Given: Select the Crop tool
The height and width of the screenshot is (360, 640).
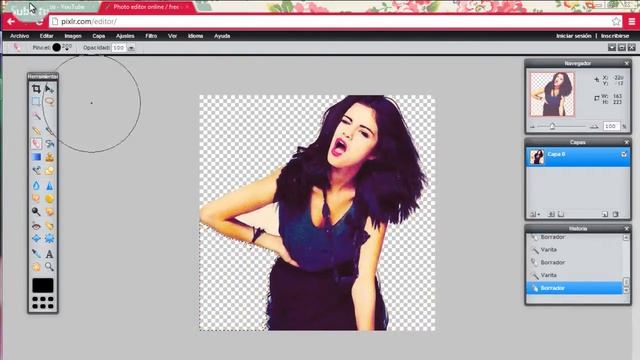Looking at the screenshot, I should [x=36, y=89].
